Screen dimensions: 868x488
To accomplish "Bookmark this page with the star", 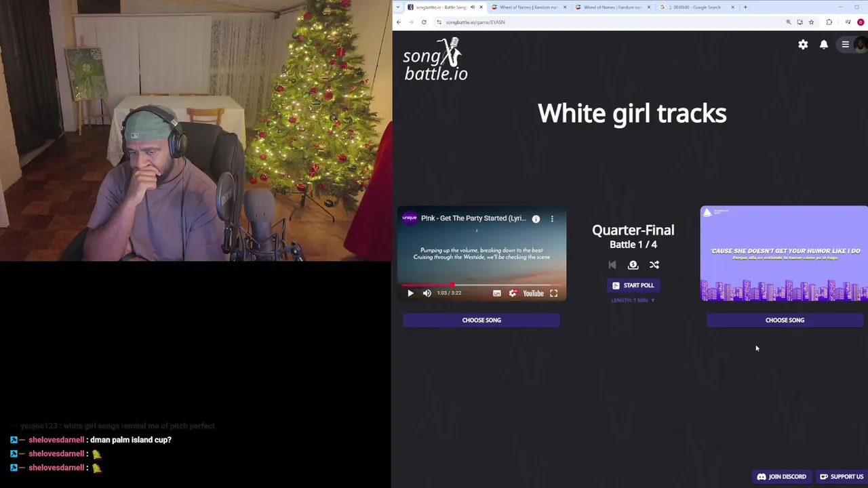I will (x=811, y=22).
